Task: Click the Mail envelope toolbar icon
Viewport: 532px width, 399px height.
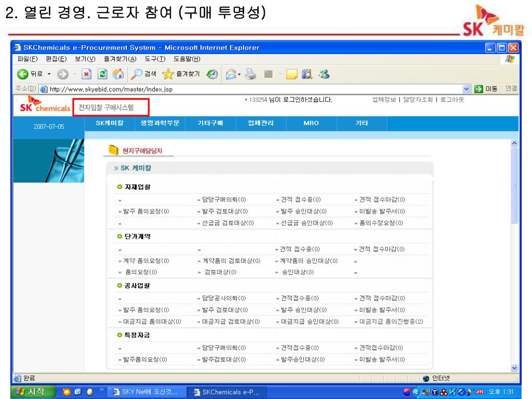Action: [x=231, y=74]
